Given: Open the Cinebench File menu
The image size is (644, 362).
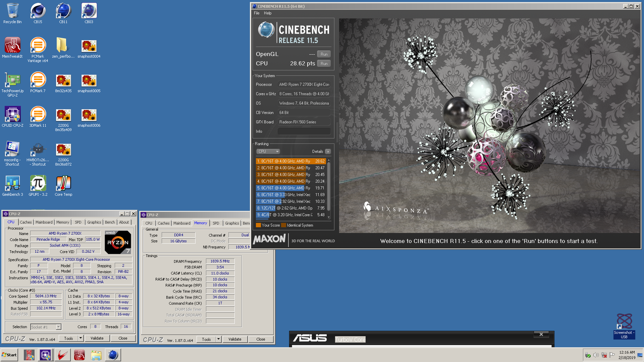Looking at the screenshot, I should click(257, 13).
